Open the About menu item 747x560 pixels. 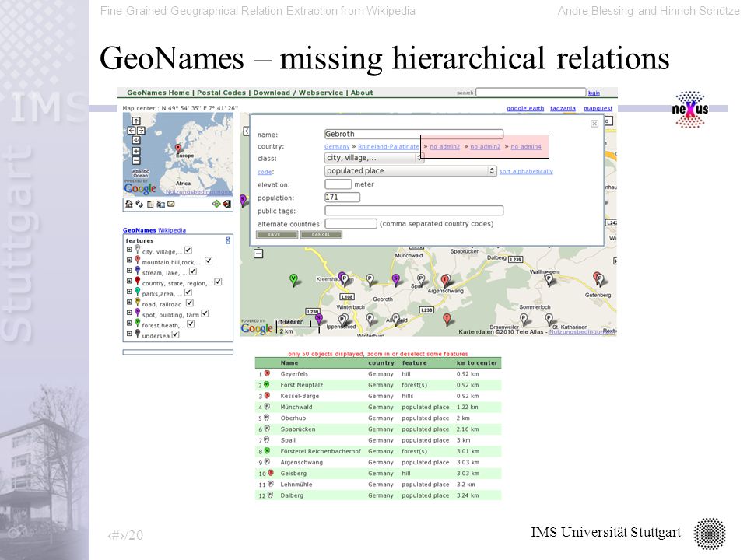point(362,93)
